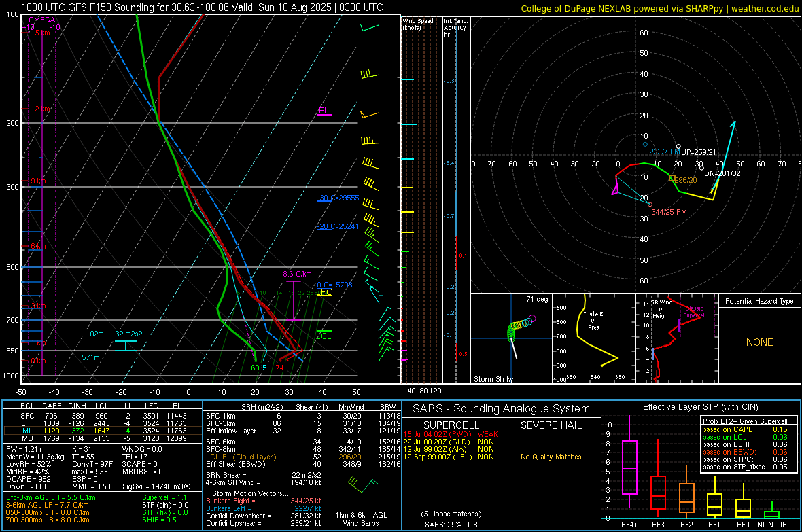This screenshot has width=802, height=532.
Task: Click the Storm Slinky panel label
Action: pyautogui.click(x=493, y=379)
